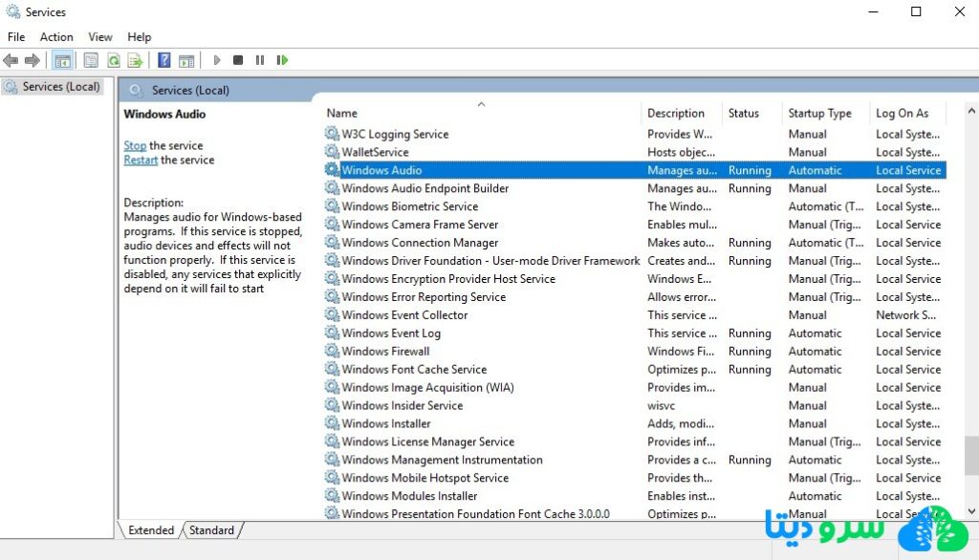Open the Action menu
Viewport: 979px width, 560px height.
[x=56, y=37]
